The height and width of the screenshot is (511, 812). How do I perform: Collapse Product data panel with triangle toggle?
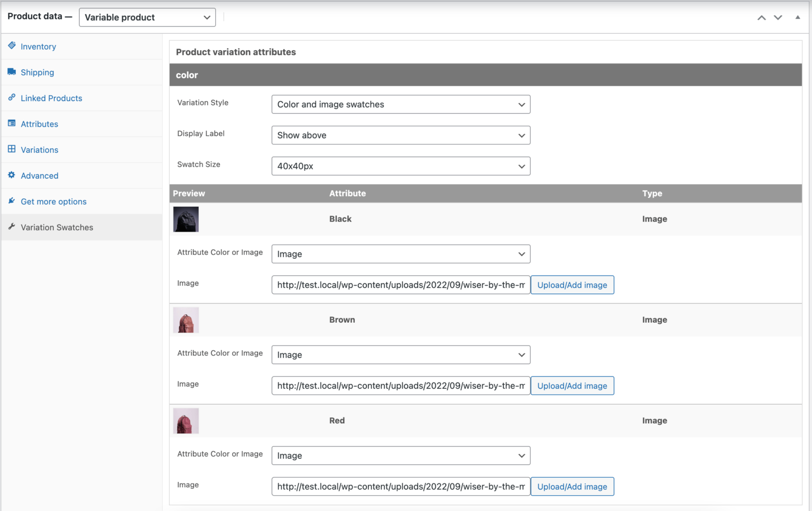797,17
